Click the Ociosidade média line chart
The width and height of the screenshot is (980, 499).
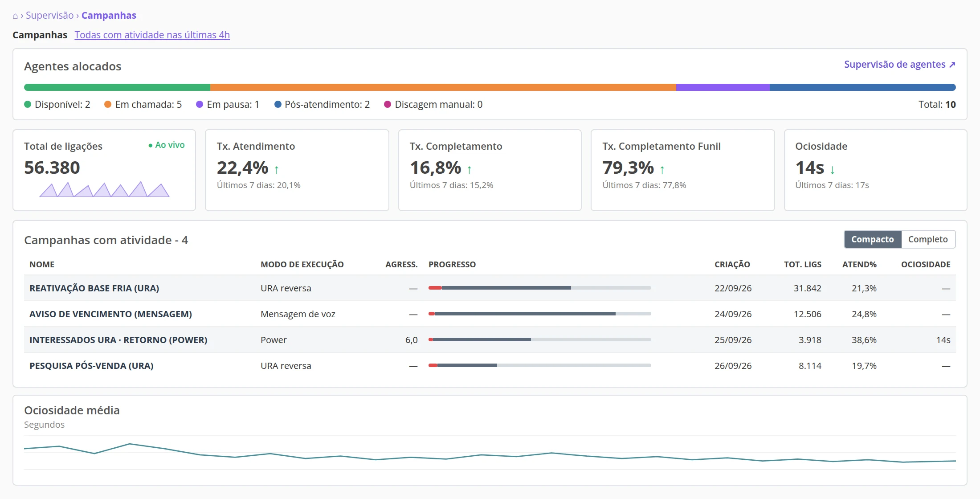point(490,454)
